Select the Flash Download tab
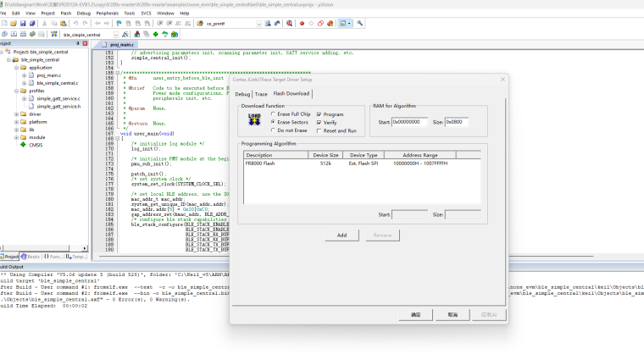Screen dimensions: 644x360 [x=291, y=93]
